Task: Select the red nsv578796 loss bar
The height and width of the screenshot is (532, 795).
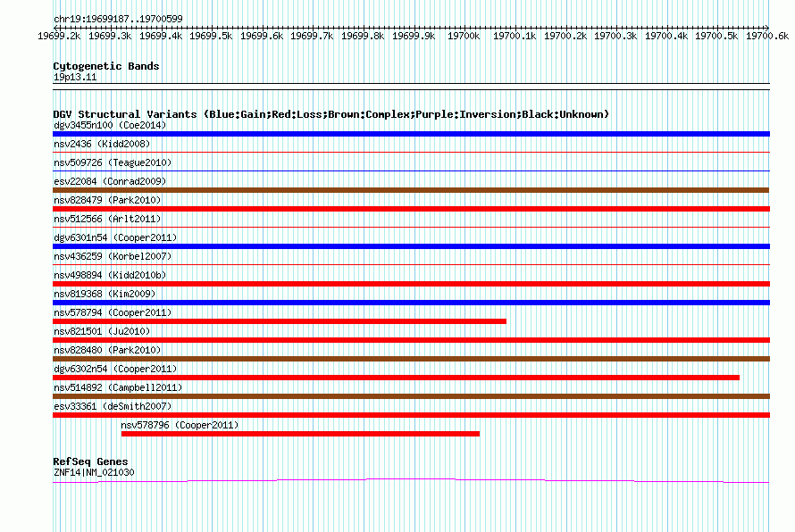Action: pos(300,434)
